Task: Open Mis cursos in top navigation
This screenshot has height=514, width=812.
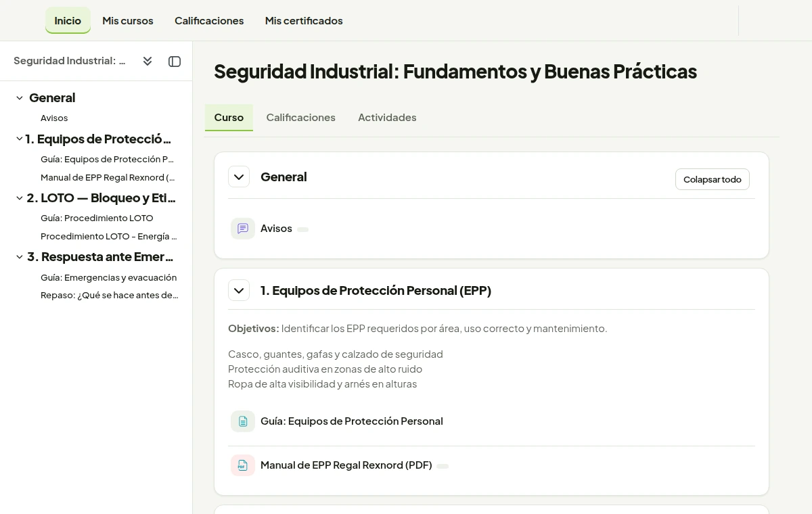Action: coord(128,20)
